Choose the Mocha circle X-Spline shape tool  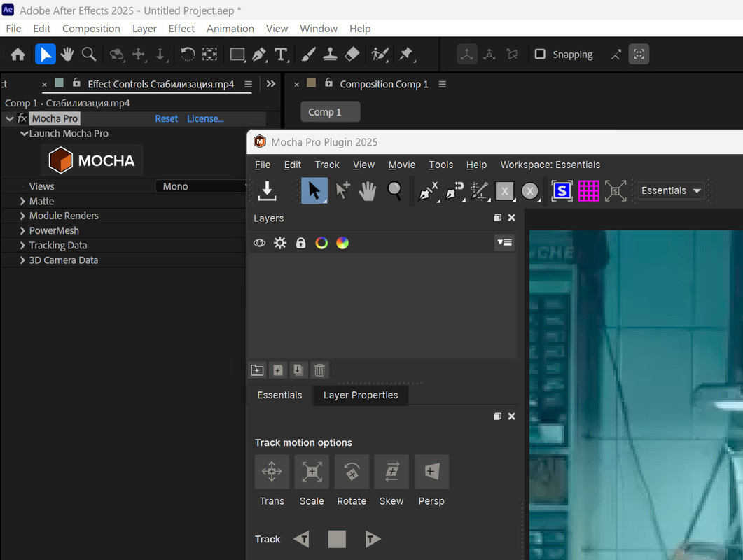(530, 191)
